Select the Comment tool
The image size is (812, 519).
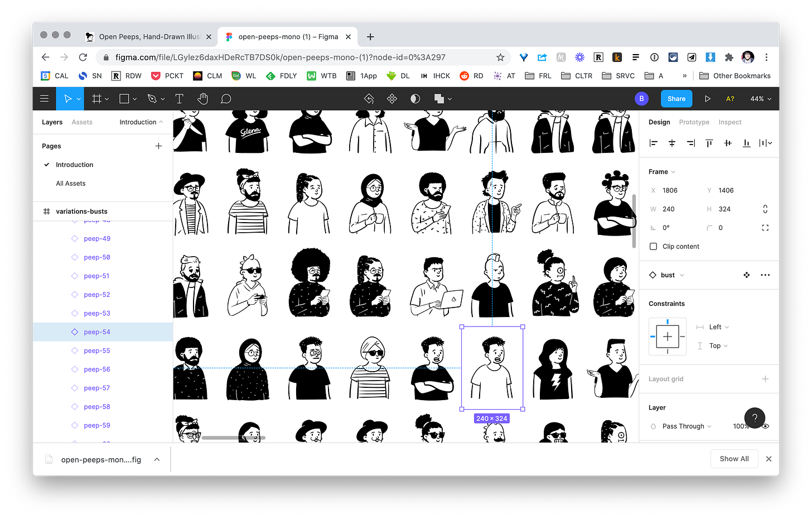pos(226,99)
